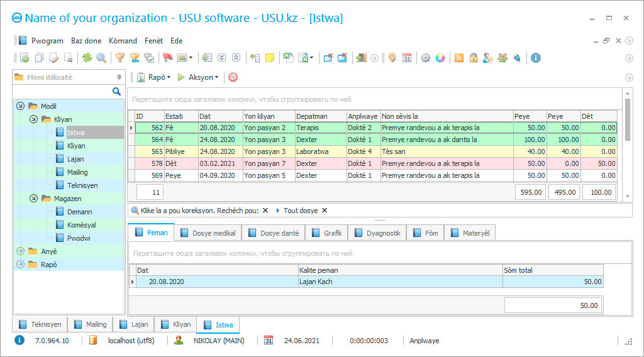
Task: Open the Rapò dropdown
Action: tap(155, 77)
